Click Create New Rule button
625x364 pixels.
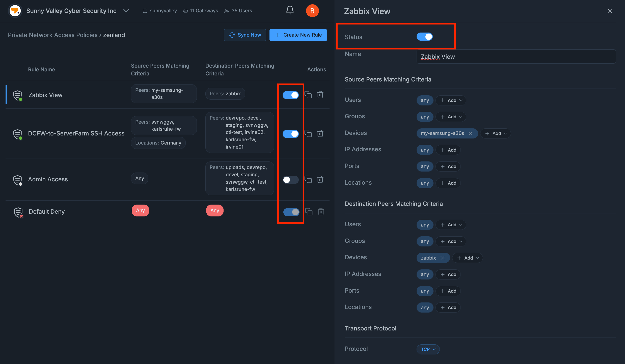coord(298,35)
